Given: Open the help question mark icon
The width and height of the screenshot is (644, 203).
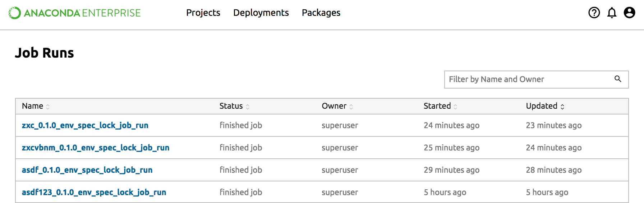Looking at the screenshot, I should (594, 13).
